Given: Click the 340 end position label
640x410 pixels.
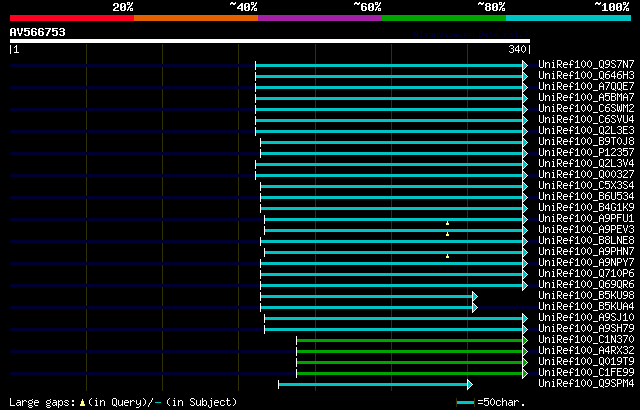Looking at the screenshot, I should [517, 49].
